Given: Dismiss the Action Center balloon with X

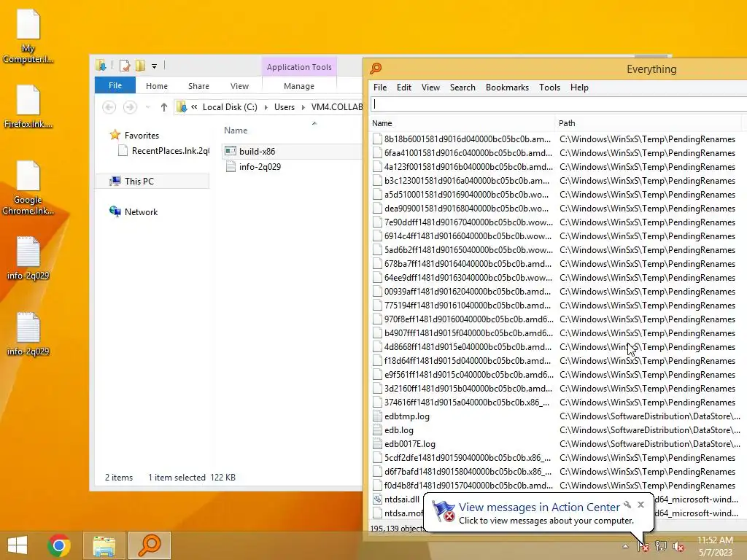Looking at the screenshot, I should tap(640, 505).
